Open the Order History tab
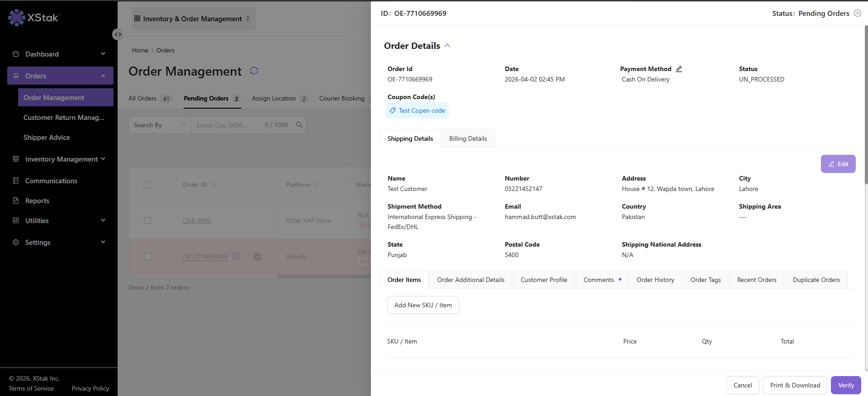The image size is (868, 396). 655,280
